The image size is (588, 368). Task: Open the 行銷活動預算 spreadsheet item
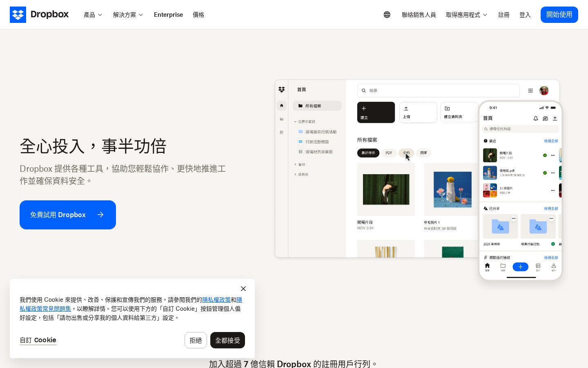(313, 141)
